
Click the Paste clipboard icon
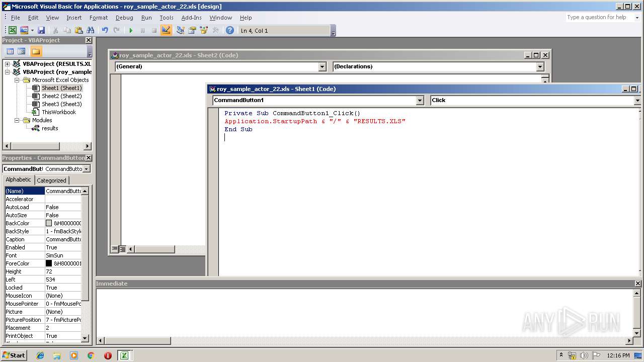(x=78, y=31)
